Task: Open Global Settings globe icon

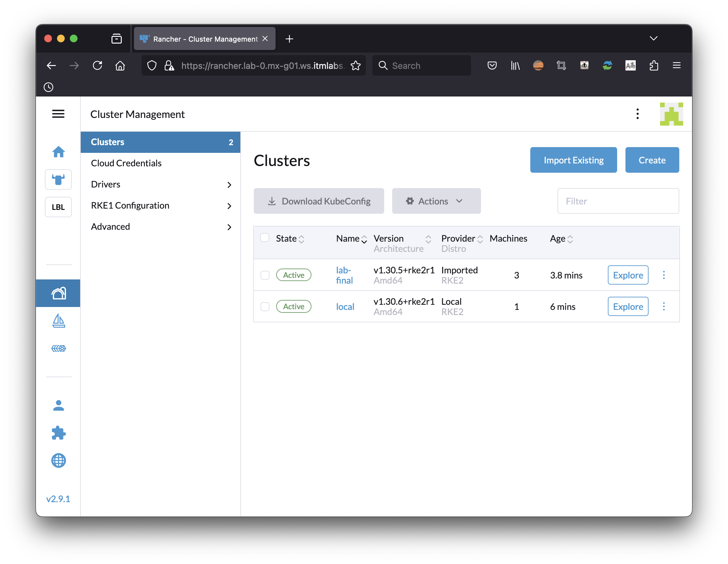Action: point(58,461)
